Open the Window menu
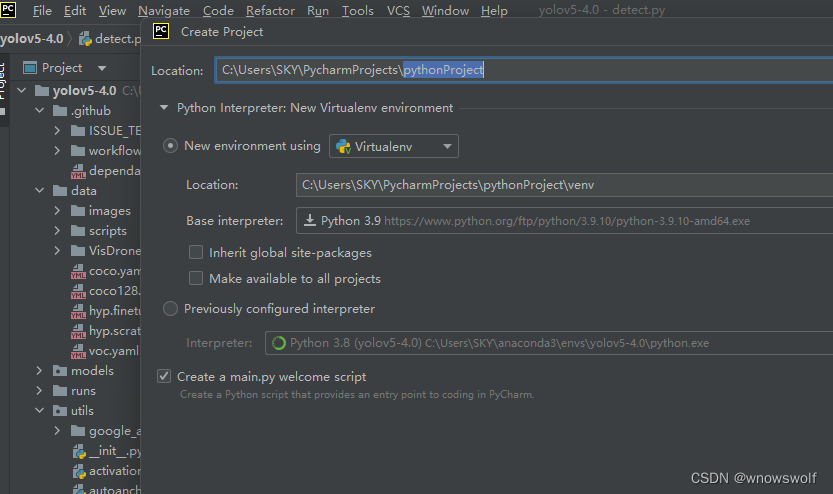Viewport: 833px width, 494px height. click(445, 11)
